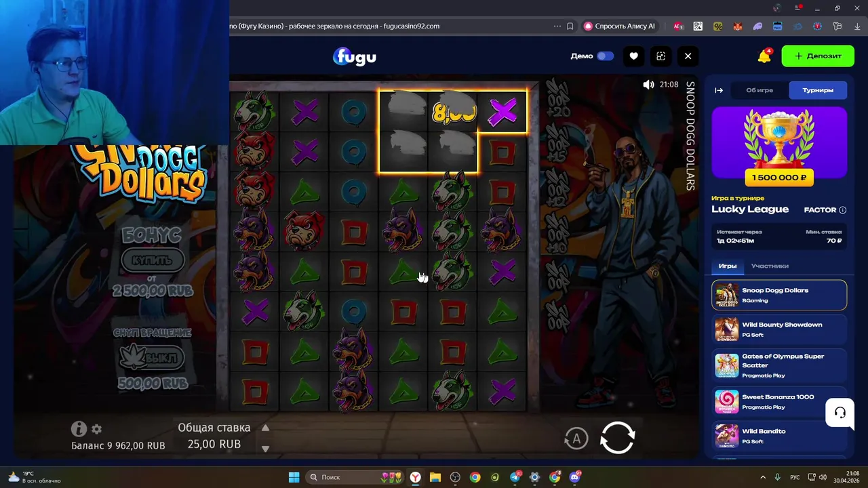Open Discord in taskbar
Screen dimensions: 868x488
[574, 477]
